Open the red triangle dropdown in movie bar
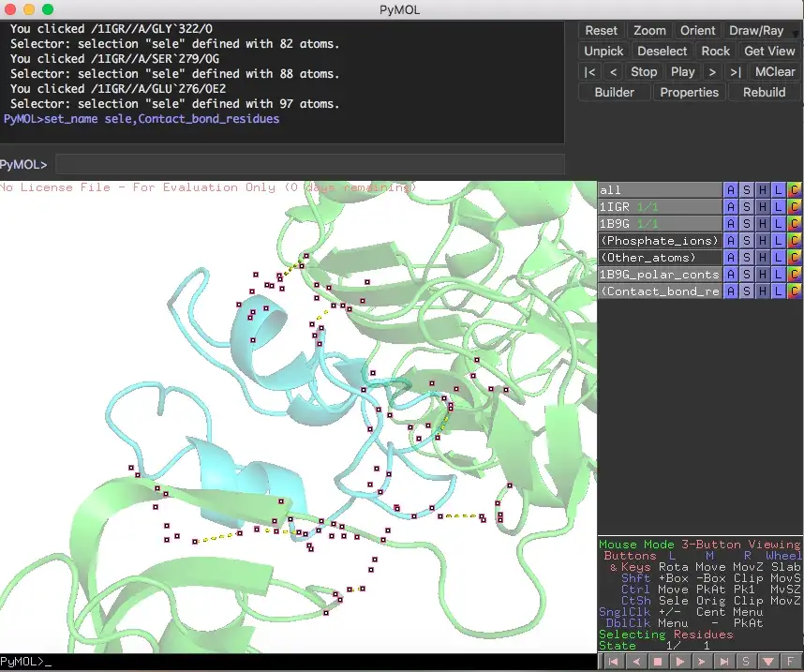The height and width of the screenshot is (672, 804). pos(768,662)
